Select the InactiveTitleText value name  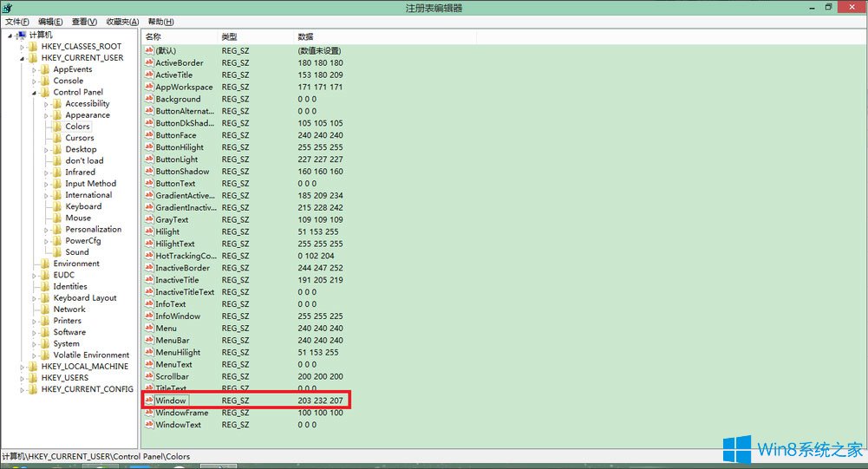tap(185, 292)
